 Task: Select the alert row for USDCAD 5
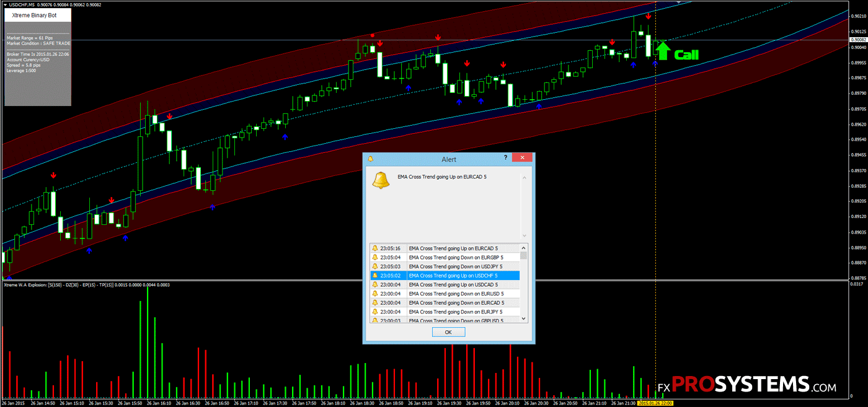coord(445,284)
